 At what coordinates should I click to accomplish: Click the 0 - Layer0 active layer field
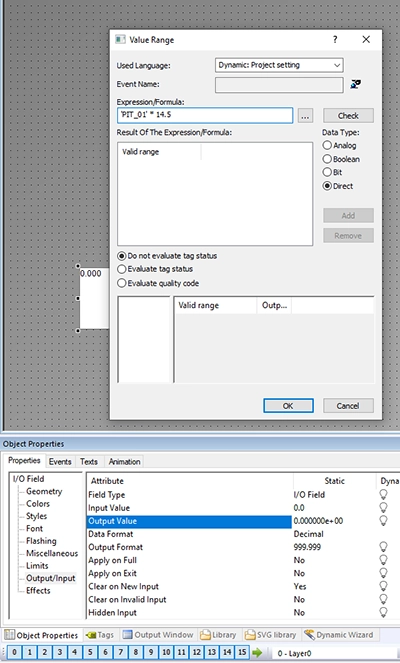pos(334,653)
